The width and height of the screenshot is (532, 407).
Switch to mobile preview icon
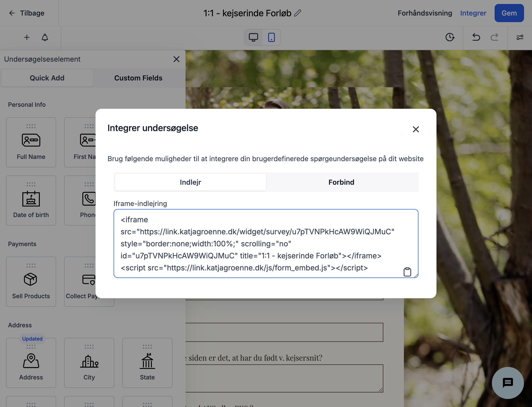272,38
